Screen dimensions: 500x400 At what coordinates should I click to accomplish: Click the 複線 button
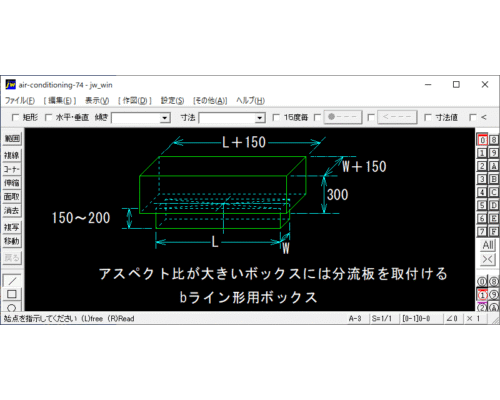click(12, 155)
